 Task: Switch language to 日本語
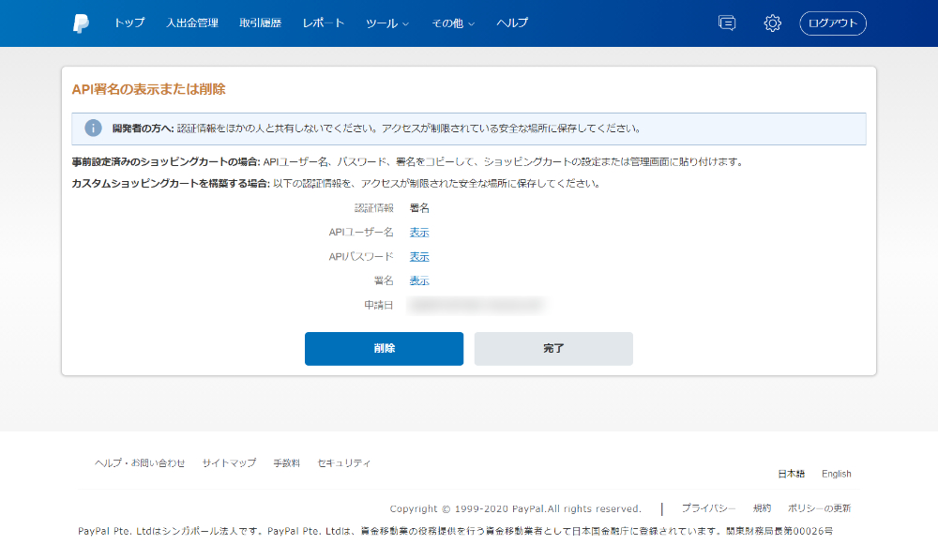(x=791, y=474)
